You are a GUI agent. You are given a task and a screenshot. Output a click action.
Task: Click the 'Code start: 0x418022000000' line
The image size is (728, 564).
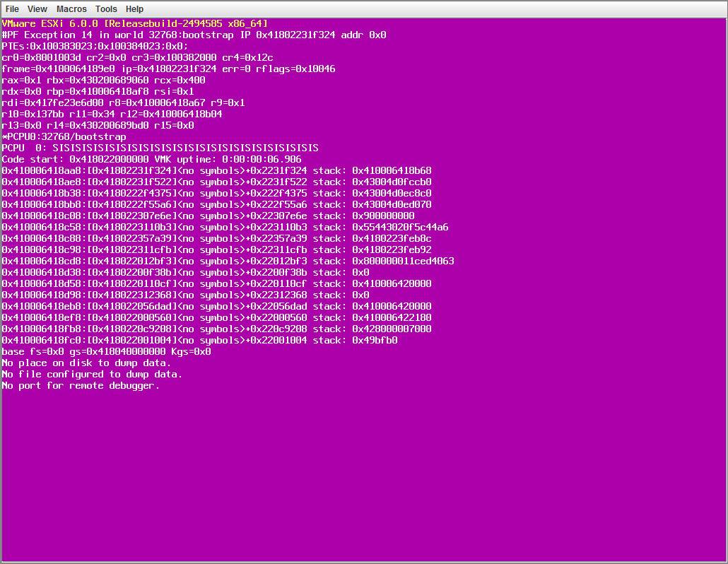tap(152, 159)
